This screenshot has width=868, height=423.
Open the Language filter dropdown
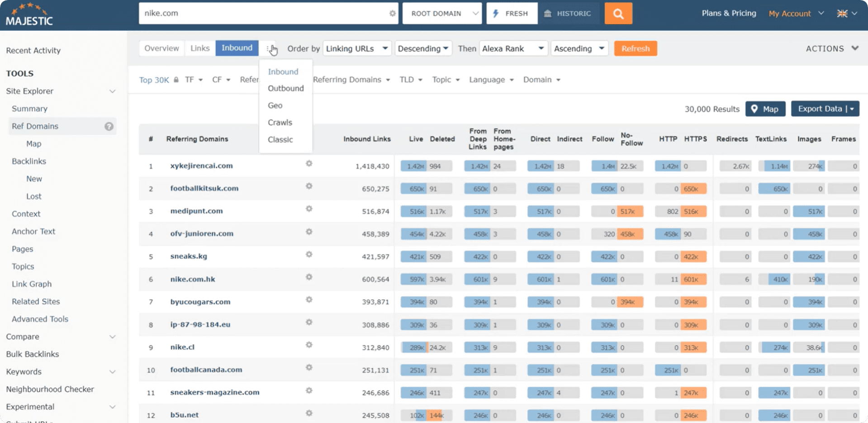click(x=491, y=80)
